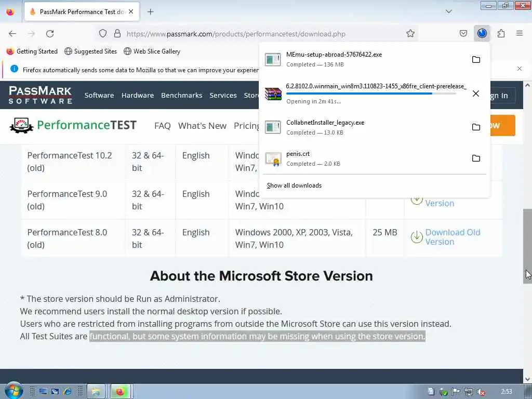Open the Firefox application menu
Viewport: 532px width, 399px height.
click(520, 33)
